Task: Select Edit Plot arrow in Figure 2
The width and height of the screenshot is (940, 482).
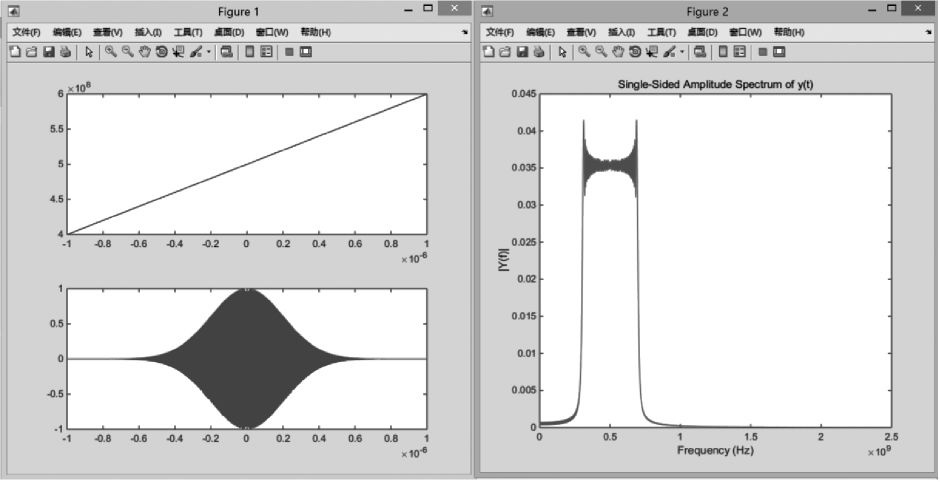Action: click(x=563, y=52)
